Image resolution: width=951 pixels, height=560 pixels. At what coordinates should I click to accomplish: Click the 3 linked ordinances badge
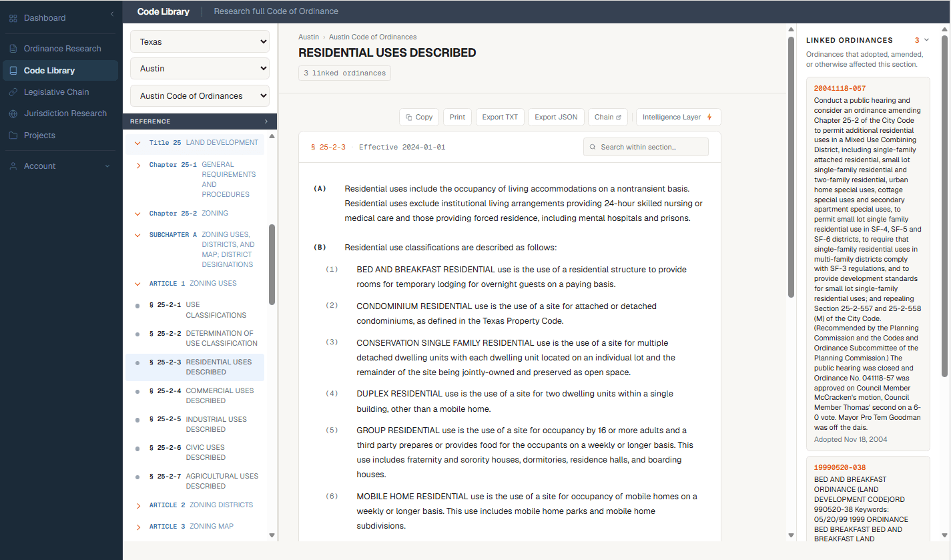pyautogui.click(x=344, y=73)
